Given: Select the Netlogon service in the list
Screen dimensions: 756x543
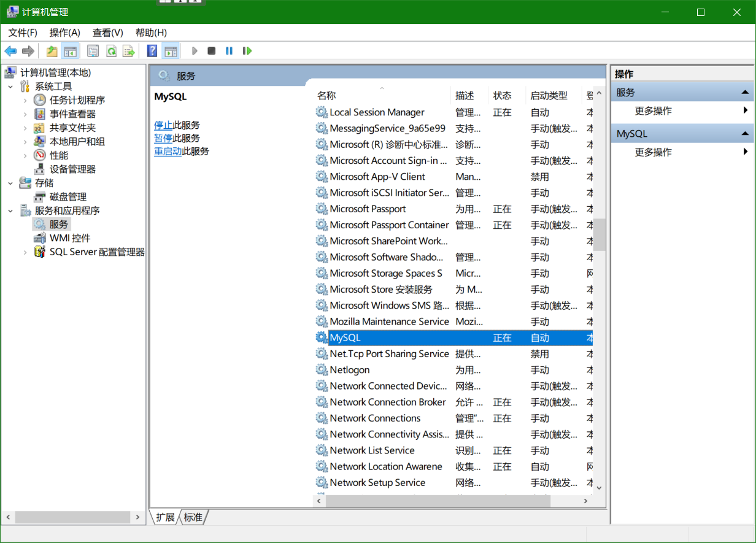Looking at the screenshot, I should [350, 369].
